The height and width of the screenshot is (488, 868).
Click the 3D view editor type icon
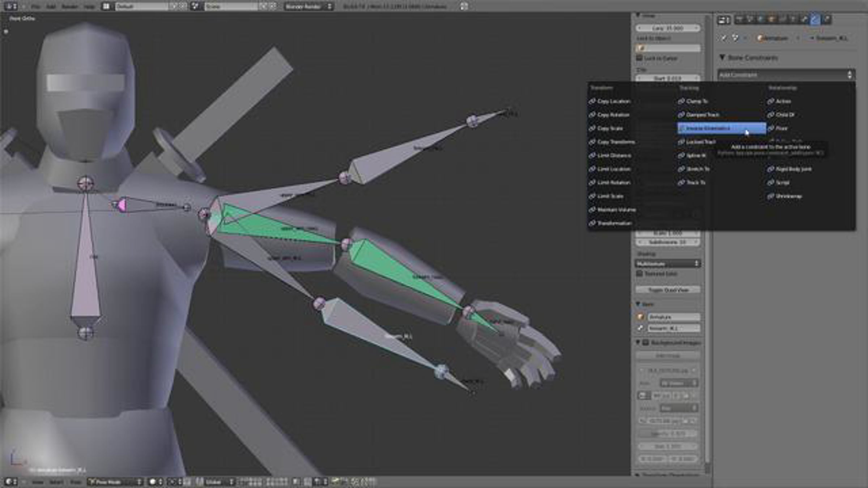tap(10, 481)
